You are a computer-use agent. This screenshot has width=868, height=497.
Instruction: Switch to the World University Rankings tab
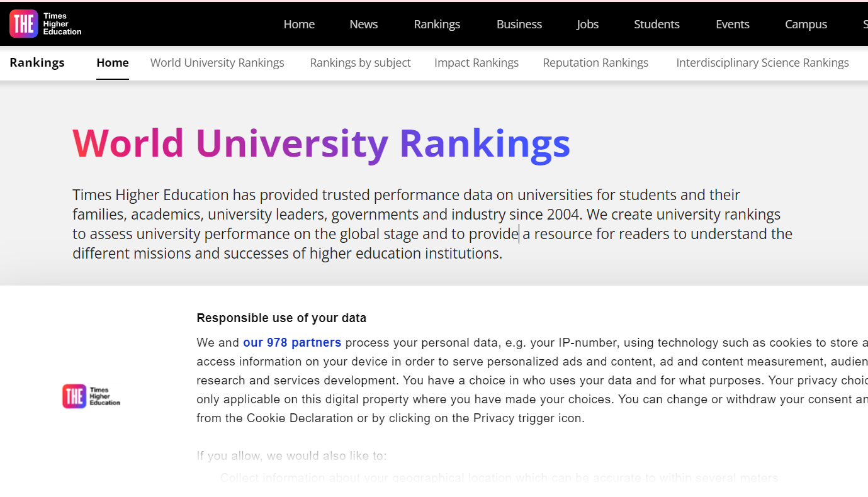click(x=217, y=63)
